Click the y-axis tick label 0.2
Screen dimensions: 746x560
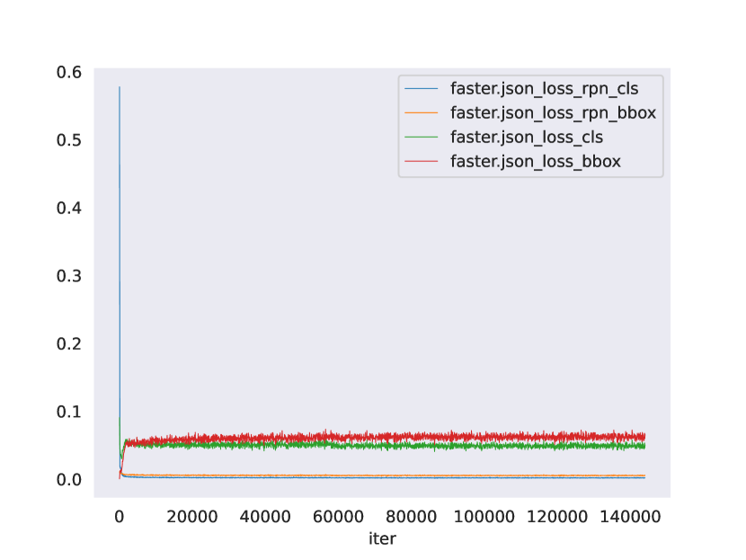coord(69,343)
